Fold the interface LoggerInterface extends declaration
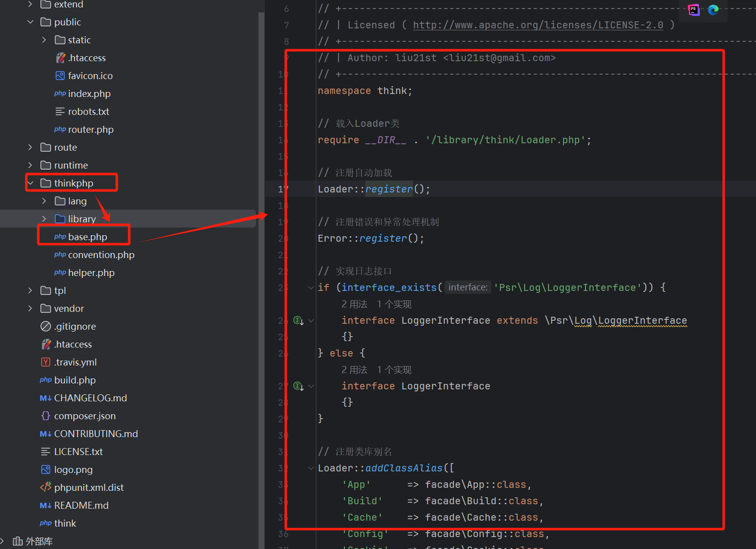 coord(311,321)
